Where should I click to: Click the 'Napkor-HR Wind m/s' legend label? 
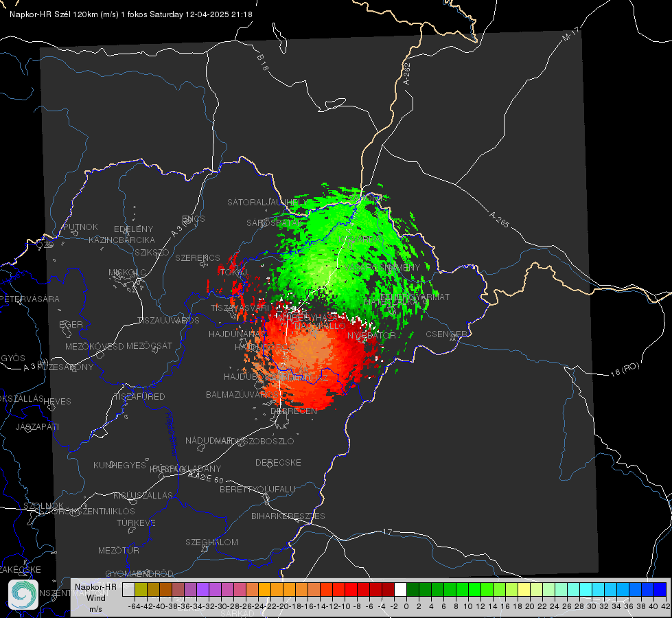[95, 597]
